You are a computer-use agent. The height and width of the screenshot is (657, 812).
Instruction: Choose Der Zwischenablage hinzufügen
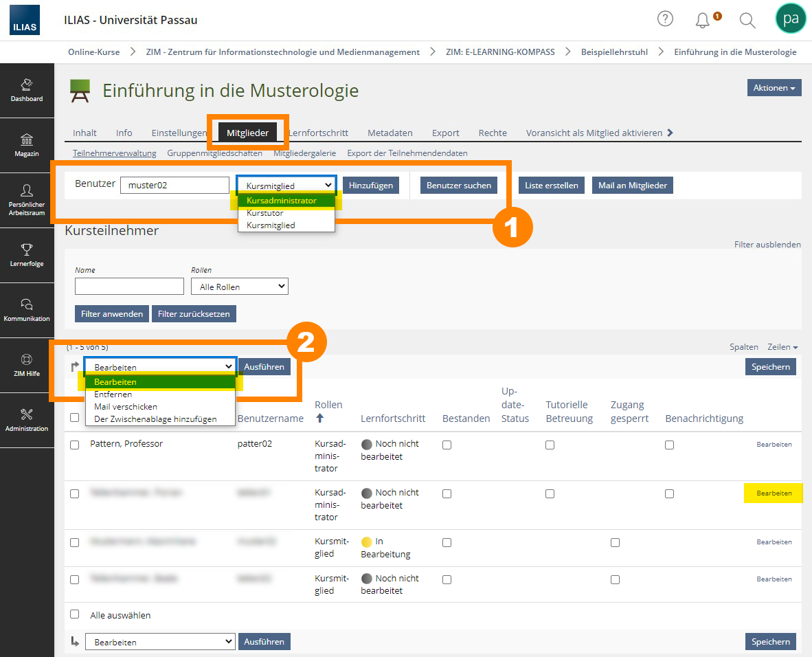[160, 419]
